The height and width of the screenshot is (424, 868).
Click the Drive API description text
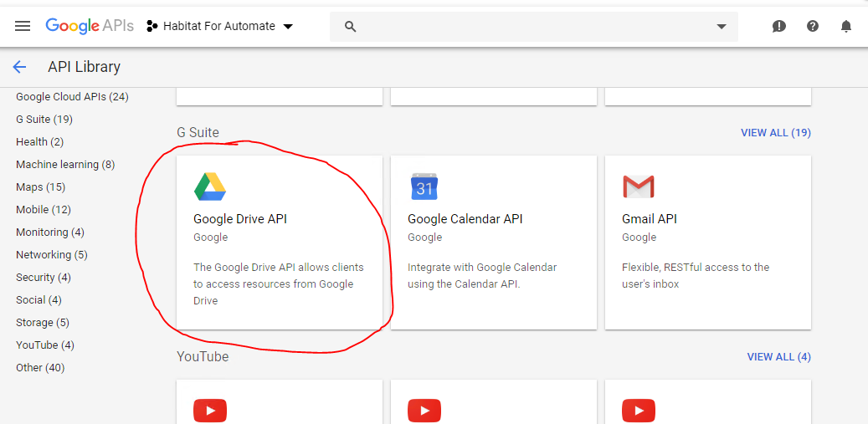tap(279, 284)
